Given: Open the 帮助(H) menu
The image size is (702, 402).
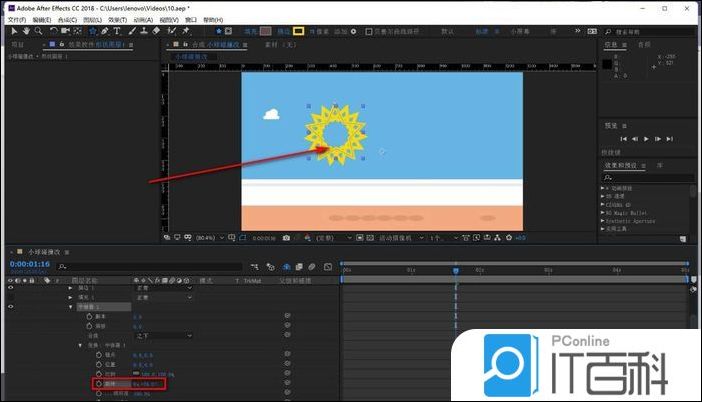Looking at the screenshot, I should pos(213,19).
